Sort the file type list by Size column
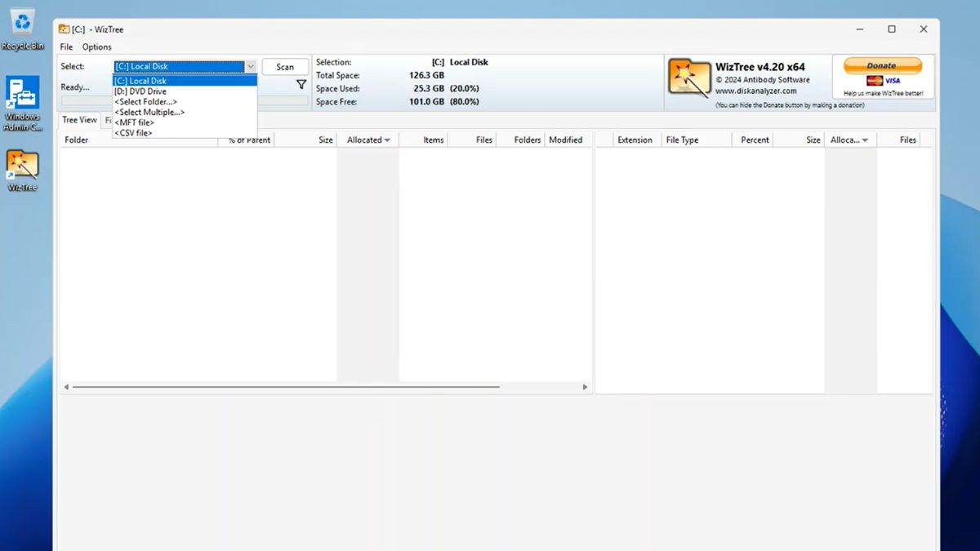Image resolution: width=980 pixels, height=551 pixels. click(x=799, y=140)
